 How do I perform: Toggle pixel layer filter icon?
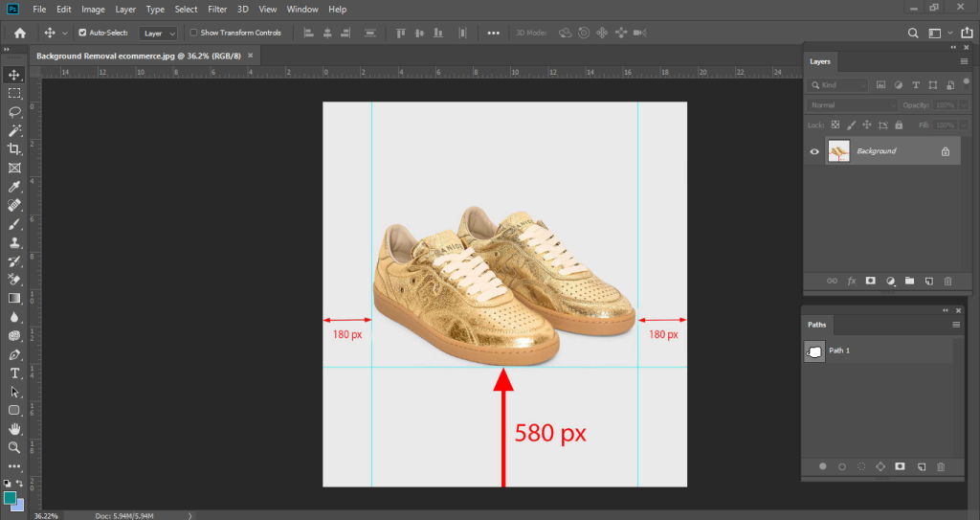pos(880,85)
